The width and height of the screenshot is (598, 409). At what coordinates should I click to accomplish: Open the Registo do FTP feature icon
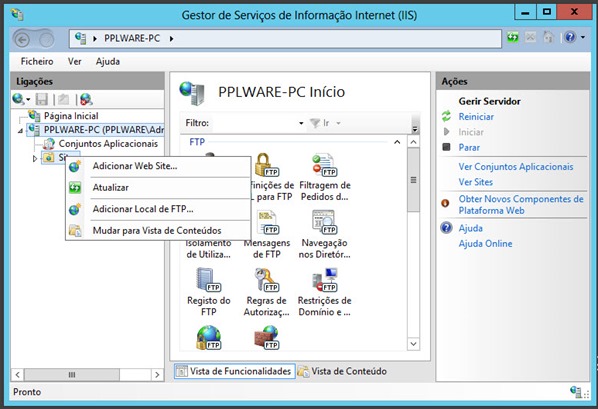[209, 292]
